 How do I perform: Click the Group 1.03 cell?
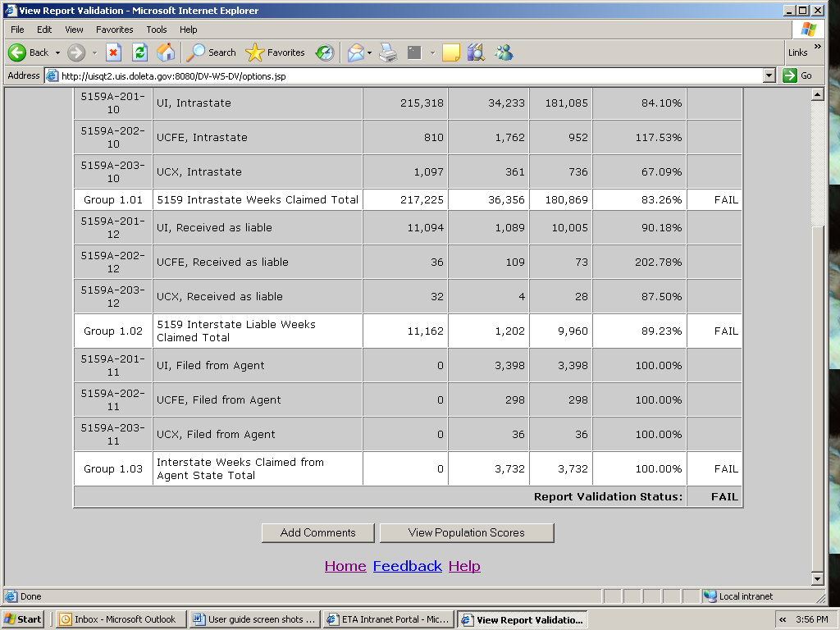tap(113, 468)
